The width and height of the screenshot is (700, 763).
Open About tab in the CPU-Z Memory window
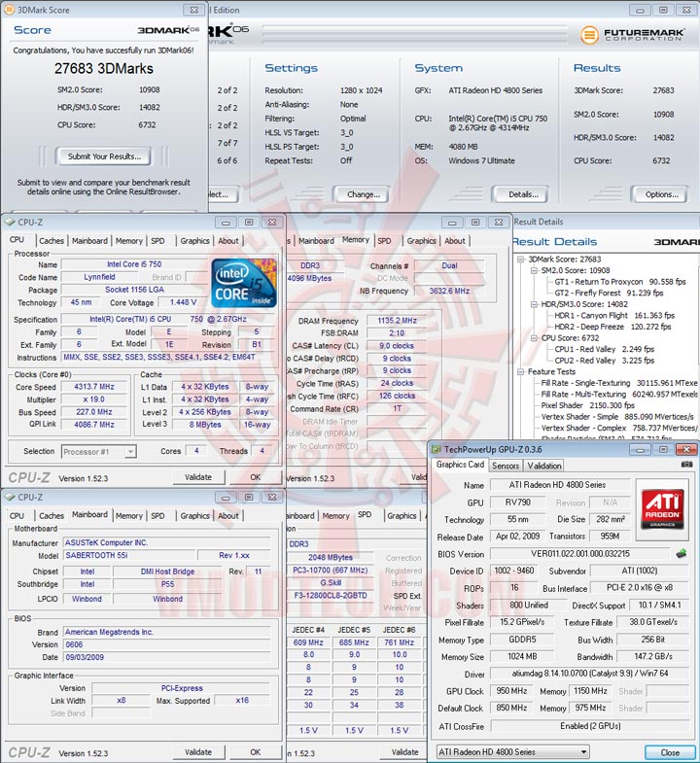pyautogui.click(x=455, y=241)
